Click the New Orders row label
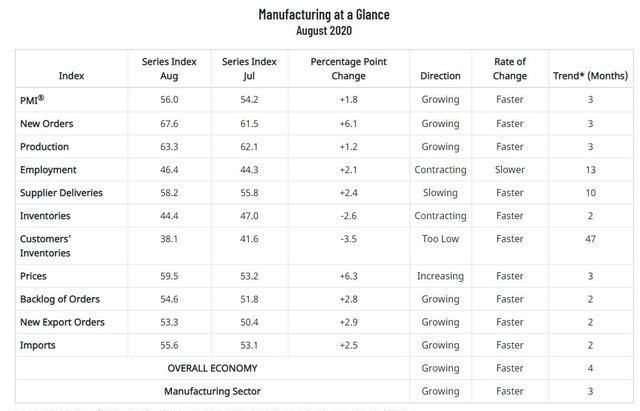This screenshot has width=640, height=411. pyautogui.click(x=47, y=124)
